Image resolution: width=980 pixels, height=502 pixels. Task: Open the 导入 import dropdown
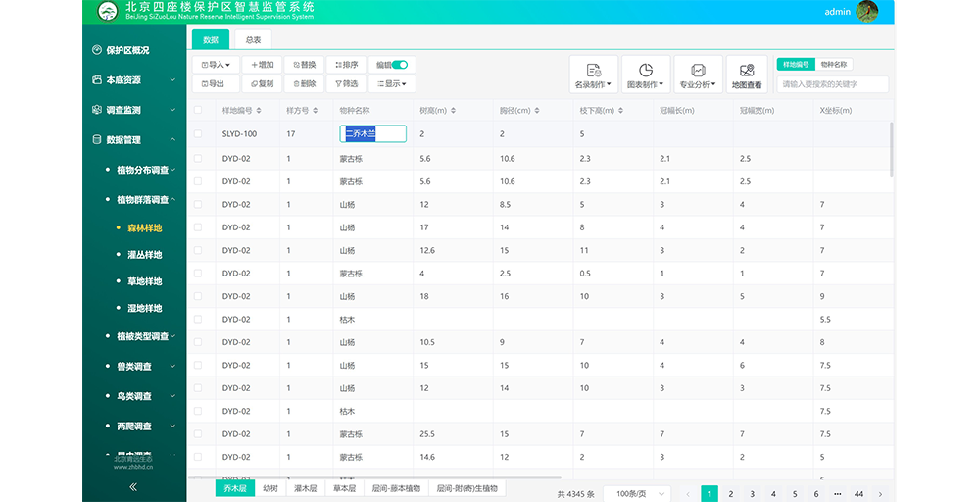[x=216, y=65]
